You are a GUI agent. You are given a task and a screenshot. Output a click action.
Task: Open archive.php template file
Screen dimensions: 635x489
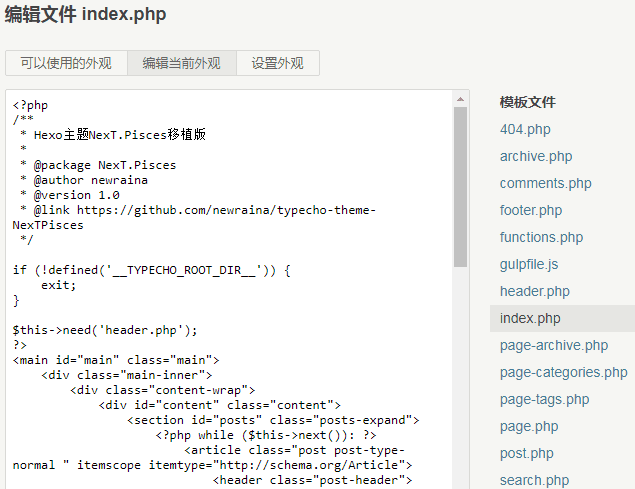536,156
